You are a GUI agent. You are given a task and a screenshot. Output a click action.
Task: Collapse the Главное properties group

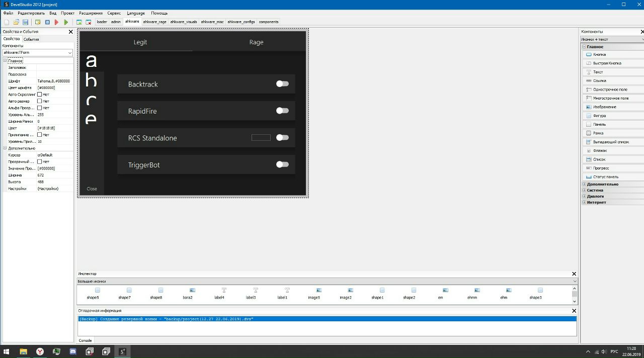[5, 61]
